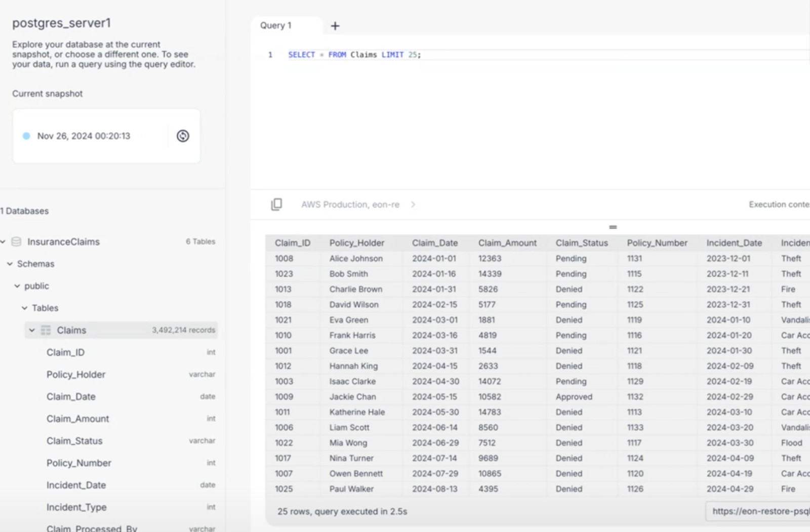Click the Owen Bennett cell

coord(356,474)
